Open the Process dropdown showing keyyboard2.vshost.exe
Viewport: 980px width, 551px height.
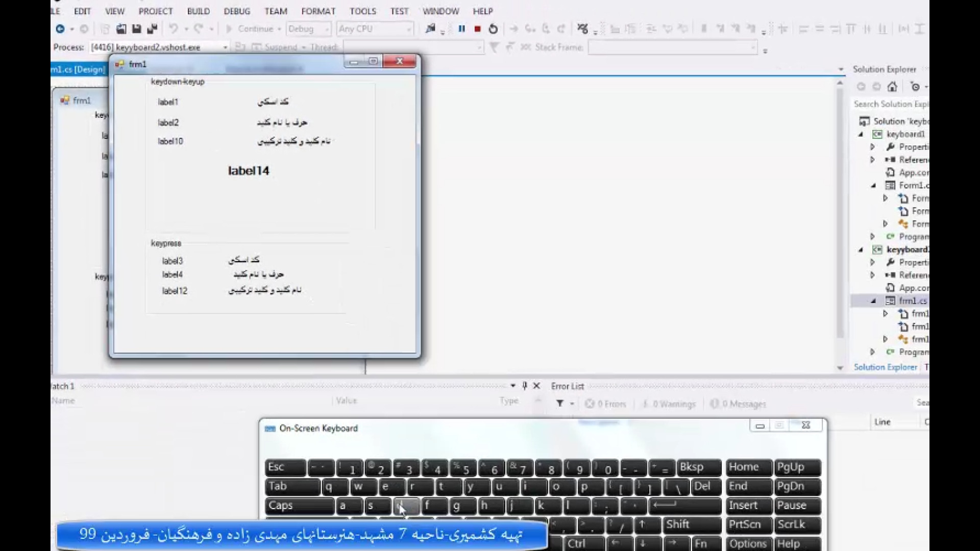[x=225, y=47]
